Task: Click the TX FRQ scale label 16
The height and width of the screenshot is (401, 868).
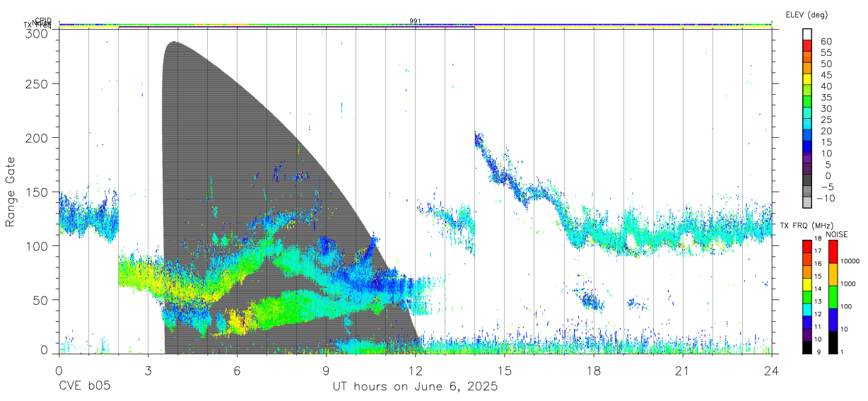Action: (x=817, y=264)
